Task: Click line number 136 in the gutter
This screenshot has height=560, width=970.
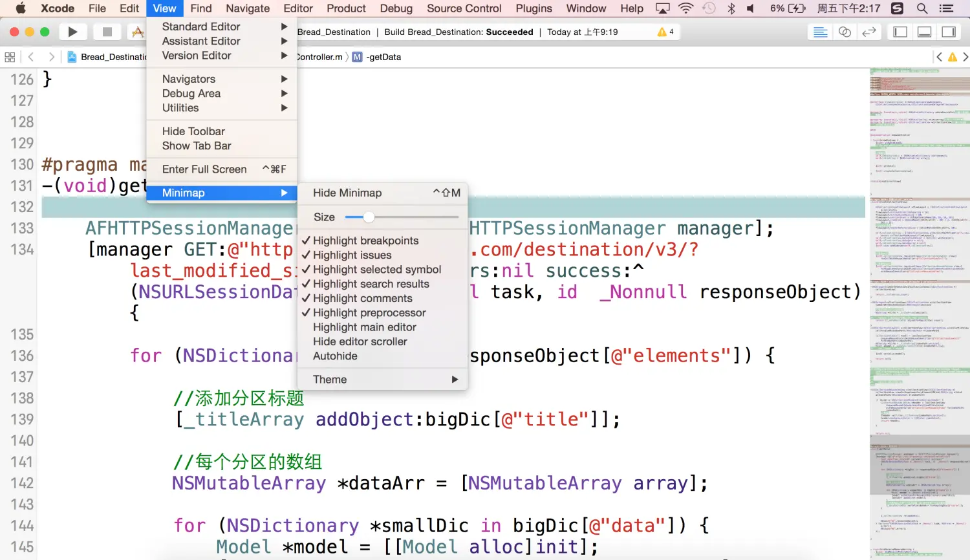Action: [22, 356]
